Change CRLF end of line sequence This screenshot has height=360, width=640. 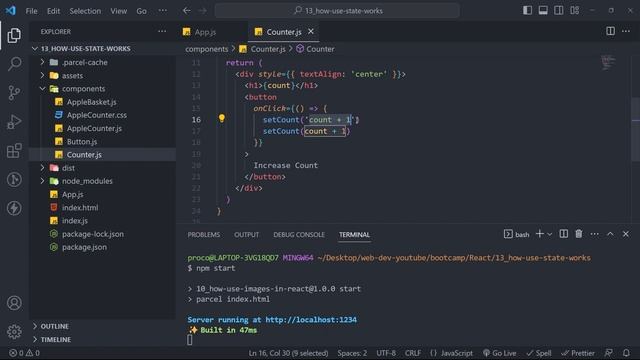(x=413, y=353)
